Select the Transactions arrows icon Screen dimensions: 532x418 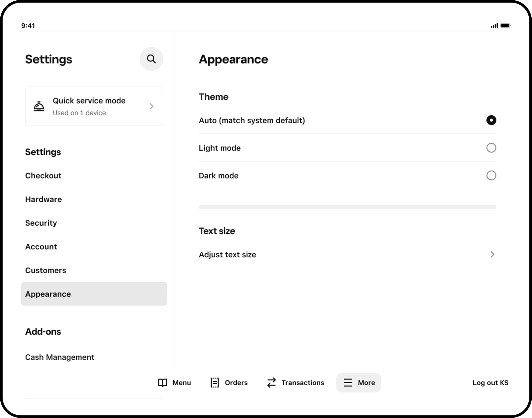tap(271, 383)
